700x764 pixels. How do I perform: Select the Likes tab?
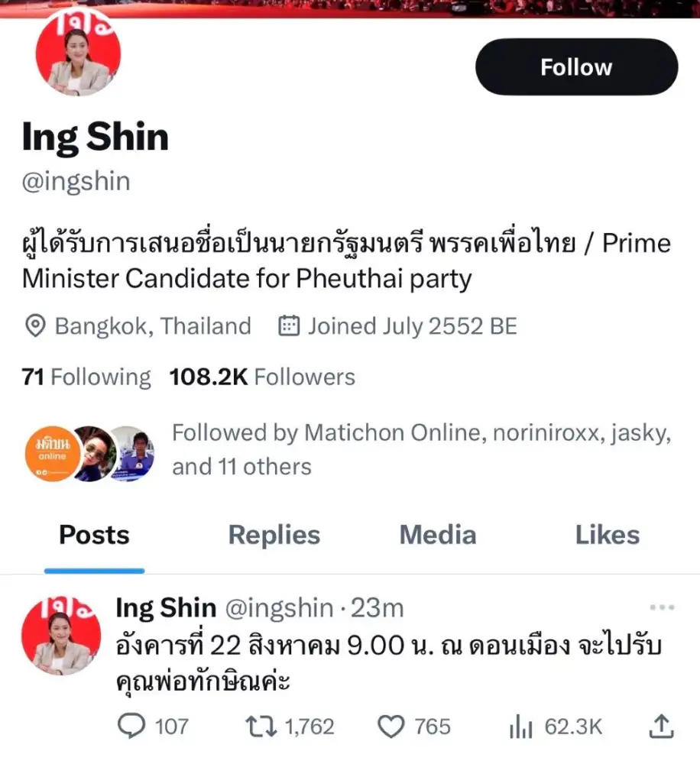[608, 535]
